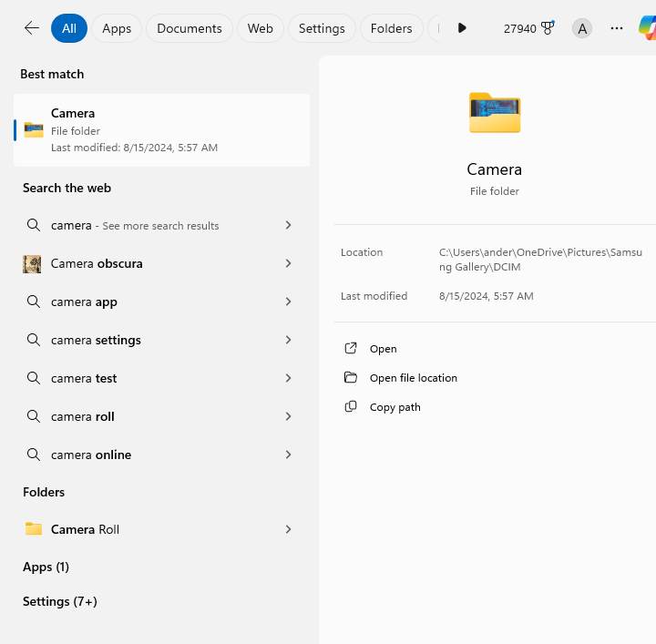The image size is (656, 644).
Task: Expand the 'camera settings' suggestion arrow
Action: pyautogui.click(x=288, y=340)
